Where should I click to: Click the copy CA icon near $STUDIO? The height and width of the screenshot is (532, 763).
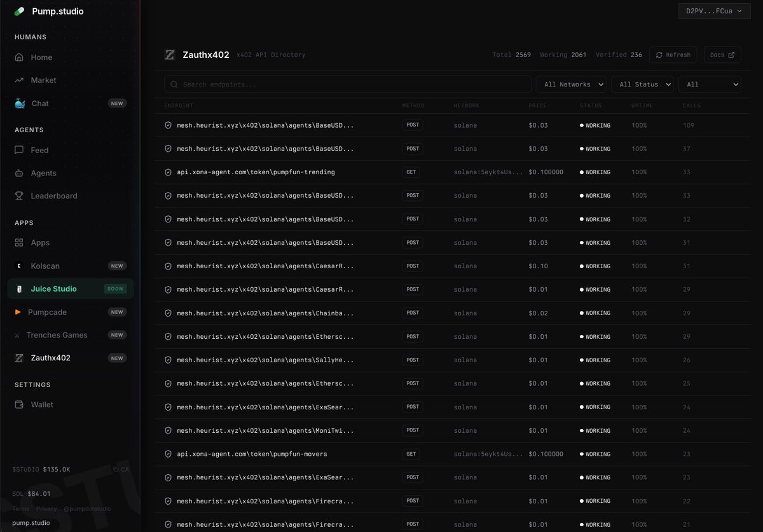[x=117, y=469]
